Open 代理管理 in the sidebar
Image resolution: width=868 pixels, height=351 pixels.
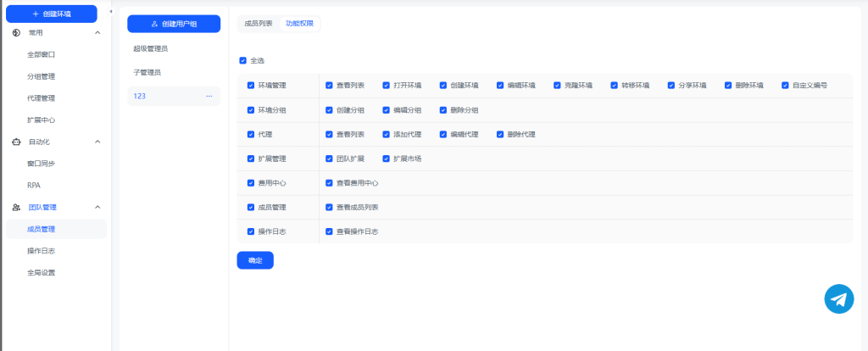(x=41, y=98)
